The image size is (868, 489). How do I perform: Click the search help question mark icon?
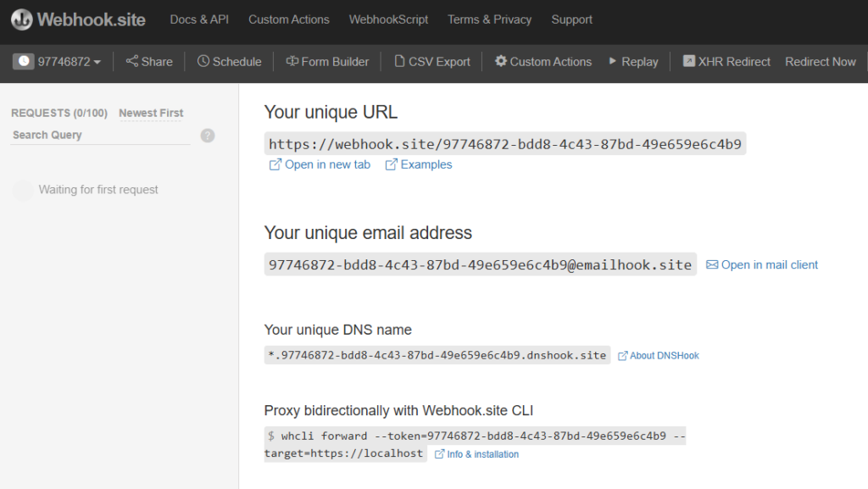(x=207, y=135)
